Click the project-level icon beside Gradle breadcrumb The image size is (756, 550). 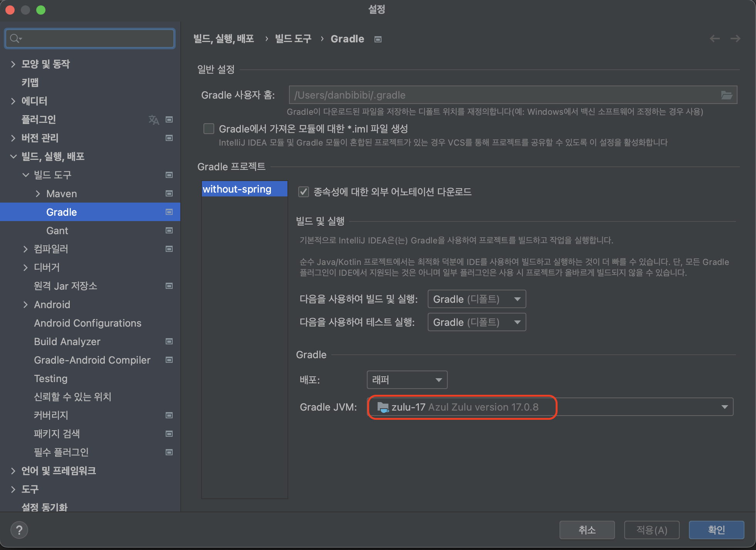[x=378, y=39]
